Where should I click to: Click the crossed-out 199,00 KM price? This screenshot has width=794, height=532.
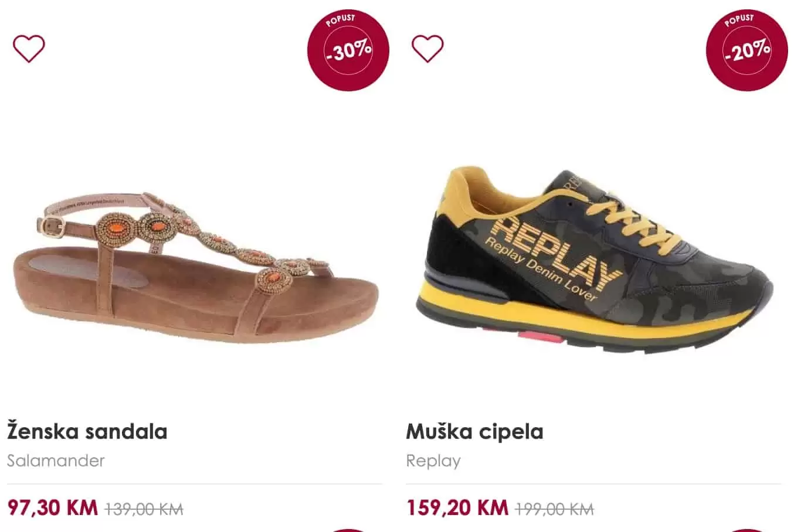click(554, 509)
